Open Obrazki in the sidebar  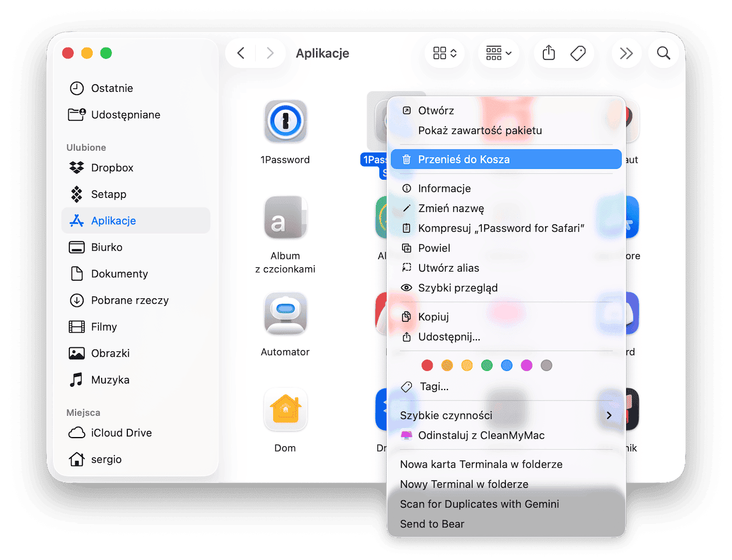pos(135,353)
